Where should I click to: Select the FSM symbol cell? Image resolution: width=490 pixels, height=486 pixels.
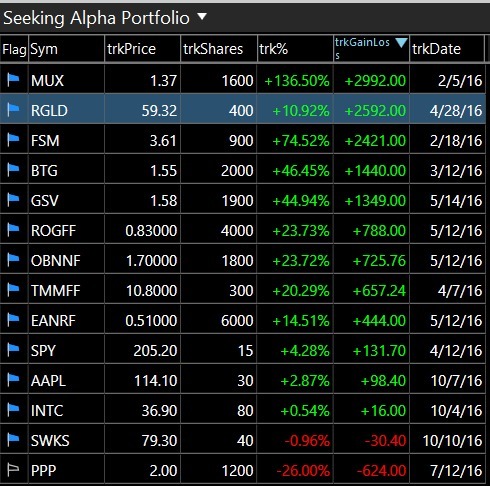[66, 140]
